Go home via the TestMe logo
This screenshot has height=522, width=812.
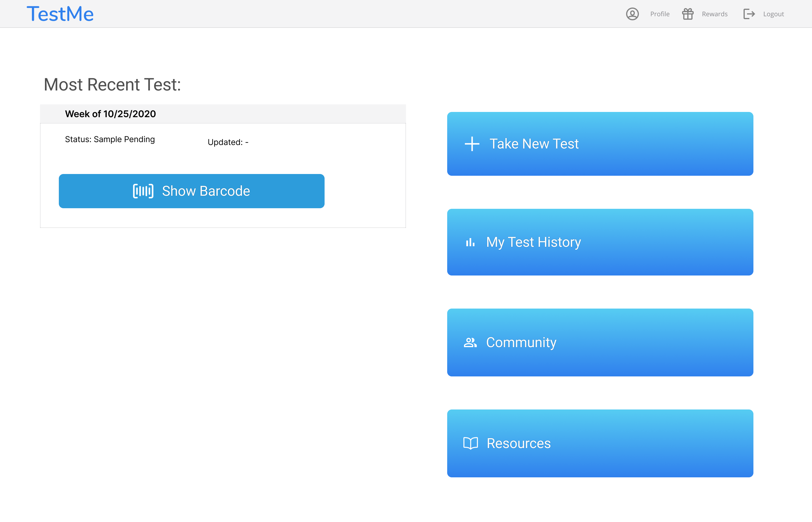point(60,14)
